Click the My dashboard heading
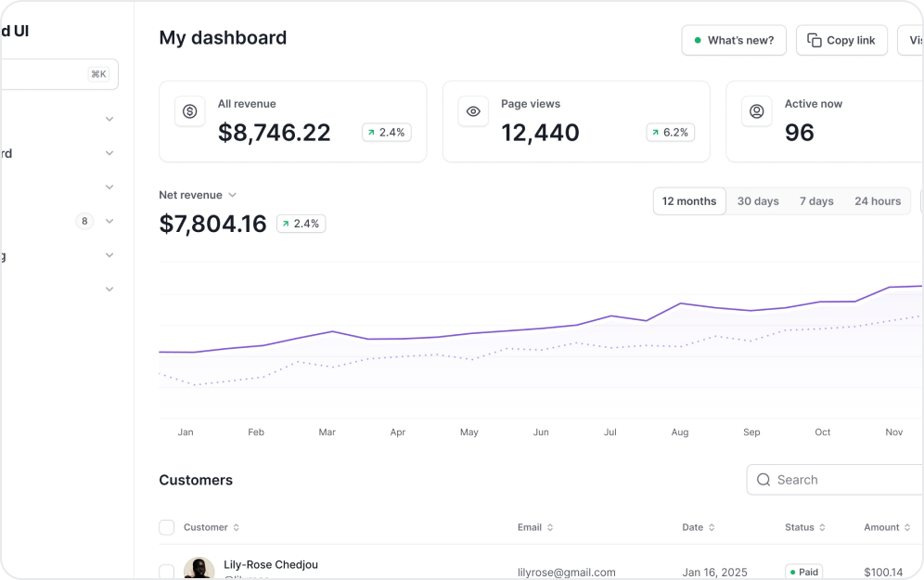 223,38
